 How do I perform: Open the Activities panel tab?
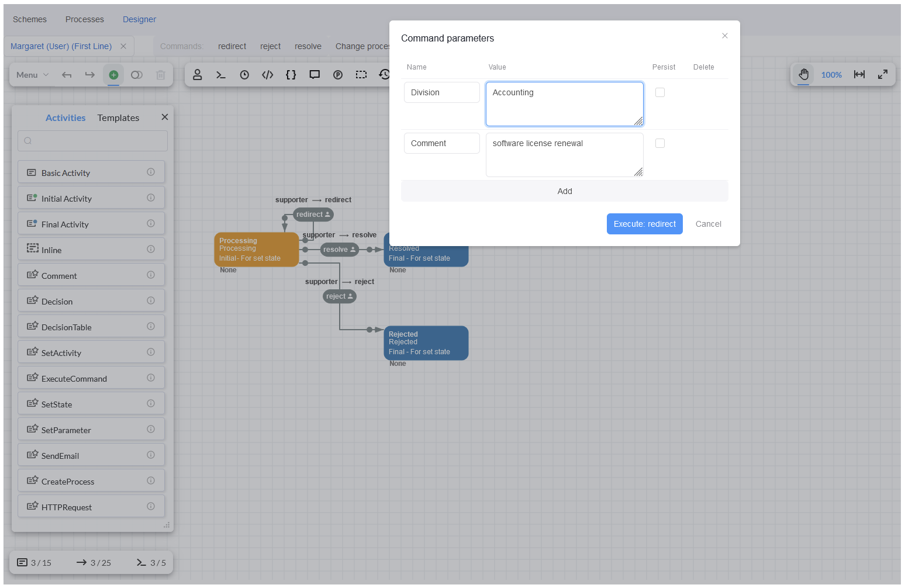tap(65, 117)
